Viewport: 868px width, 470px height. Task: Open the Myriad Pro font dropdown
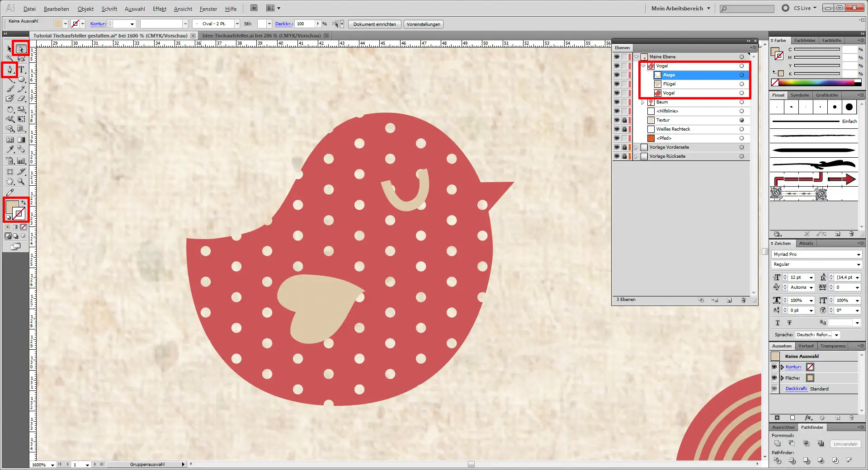858,254
